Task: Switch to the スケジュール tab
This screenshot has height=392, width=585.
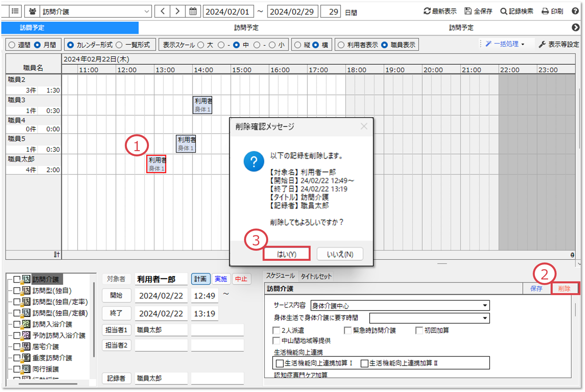Action: pyautogui.click(x=280, y=276)
